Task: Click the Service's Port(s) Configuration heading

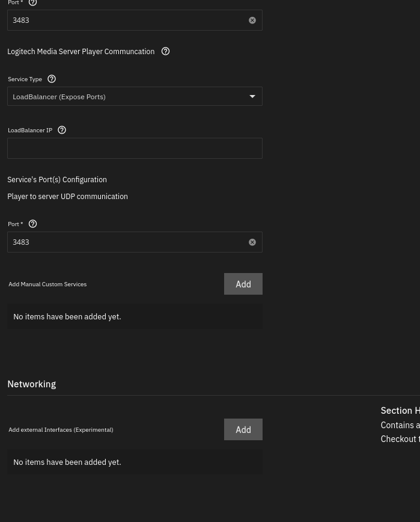Action: click(57, 179)
